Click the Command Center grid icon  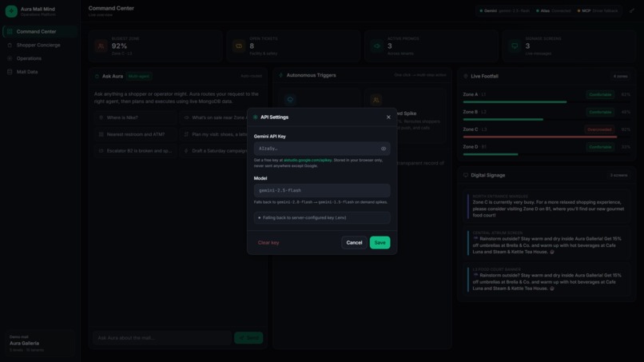click(x=10, y=32)
